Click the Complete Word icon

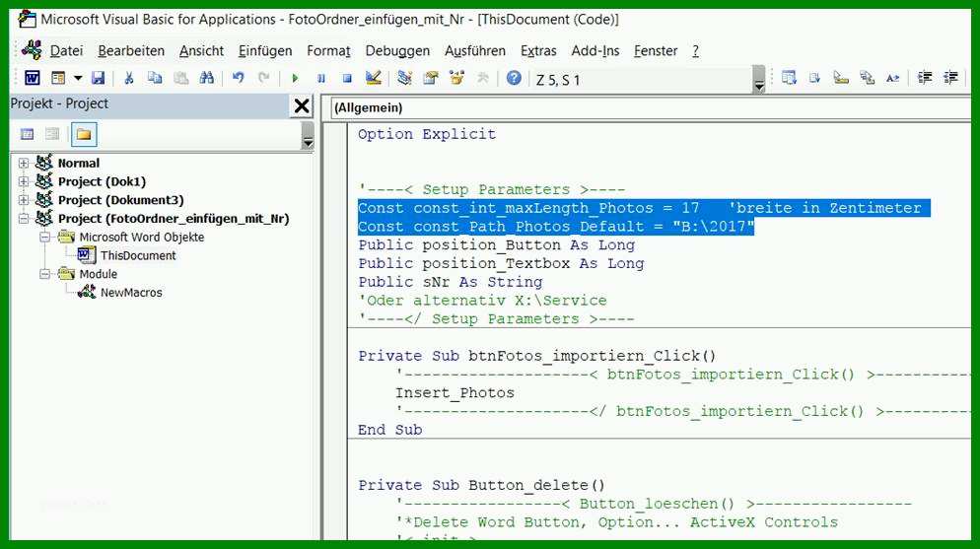pos(892,78)
